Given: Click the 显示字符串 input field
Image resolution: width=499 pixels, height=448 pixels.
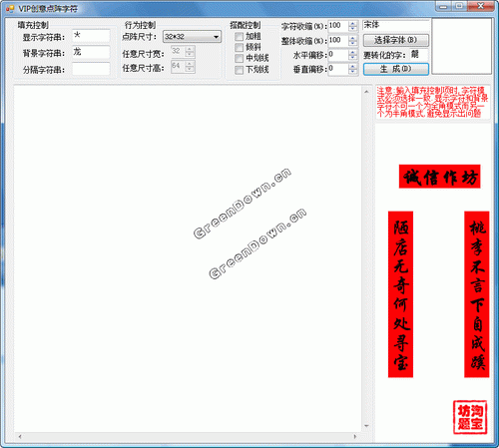Looking at the screenshot, I should pos(91,36).
